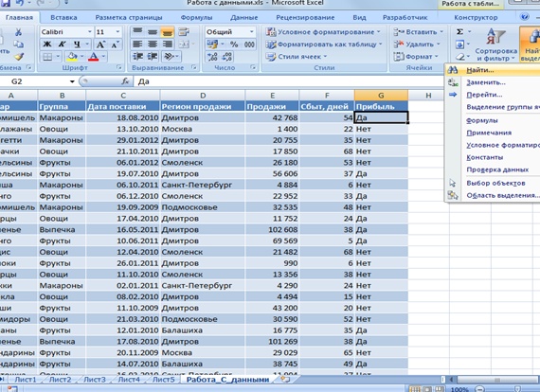Viewport: 540px width, 392px height.
Task: Open Сортировка и фильтр button
Action: (495, 45)
